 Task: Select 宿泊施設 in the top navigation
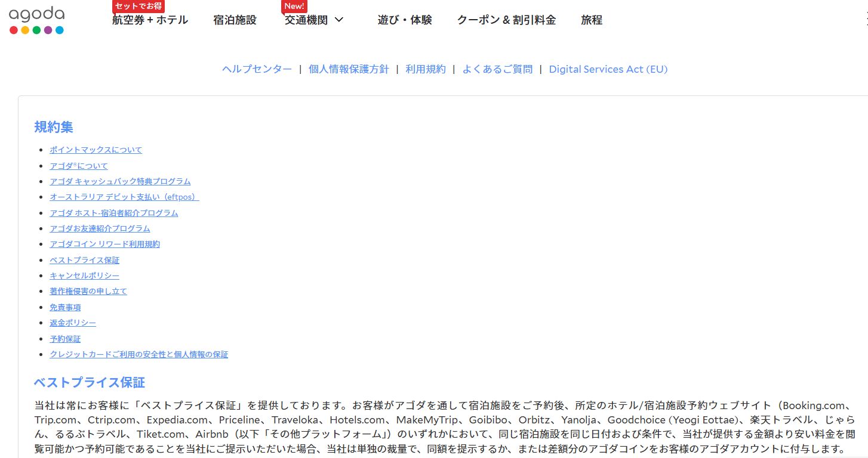click(x=235, y=20)
